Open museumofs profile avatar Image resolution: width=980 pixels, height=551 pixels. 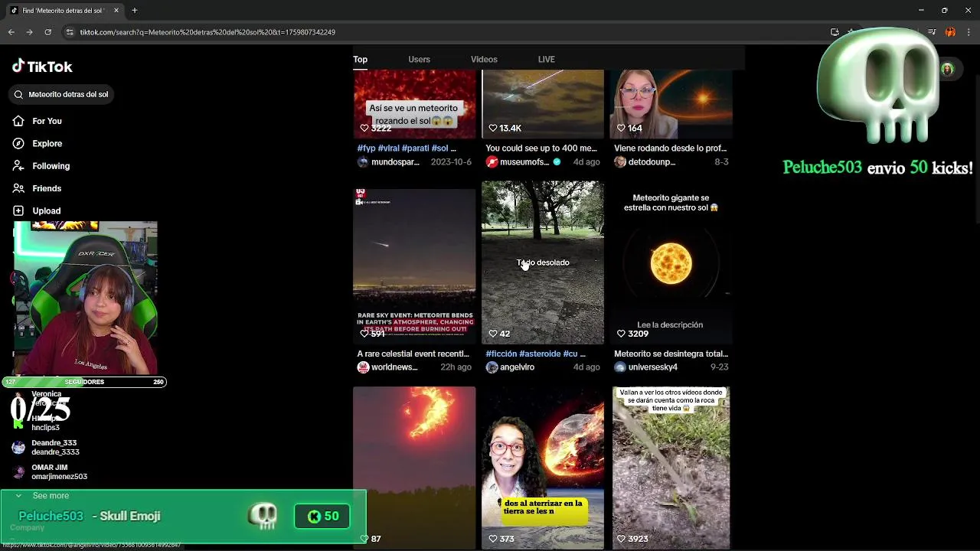coord(492,161)
